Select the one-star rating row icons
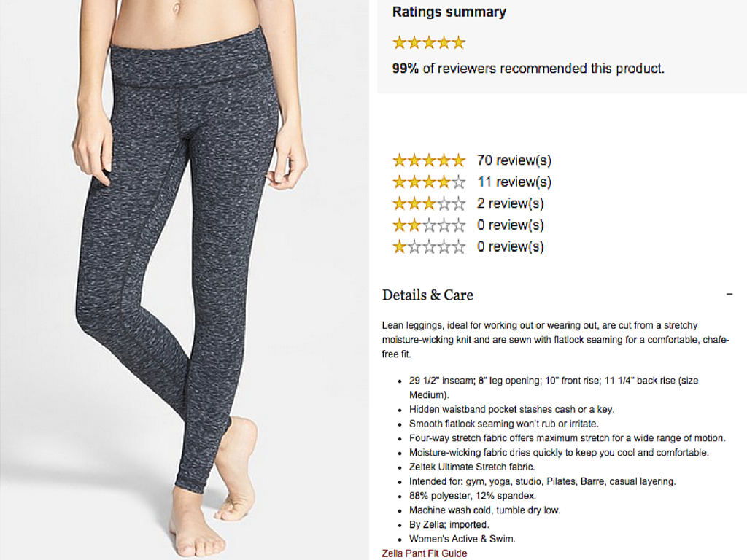This screenshot has height=560, width=747. pyautogui.click(x=428, y=246)
